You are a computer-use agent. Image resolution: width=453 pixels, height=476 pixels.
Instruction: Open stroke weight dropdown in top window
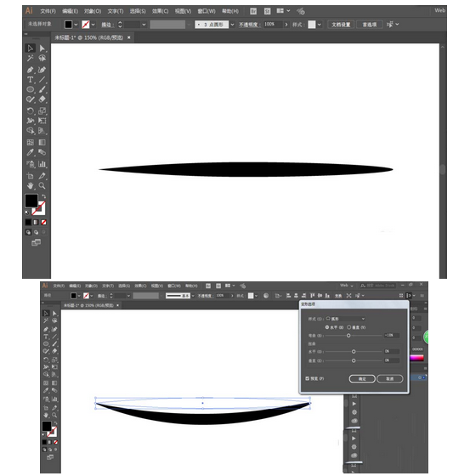coord(144,25)
